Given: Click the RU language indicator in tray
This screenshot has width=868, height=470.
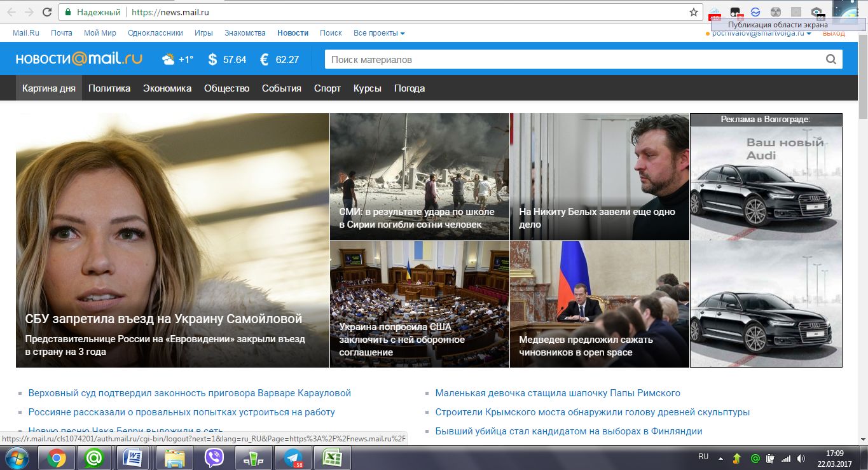Looking at the screenshot, I should pyautogui.click(x=703, y=457).
